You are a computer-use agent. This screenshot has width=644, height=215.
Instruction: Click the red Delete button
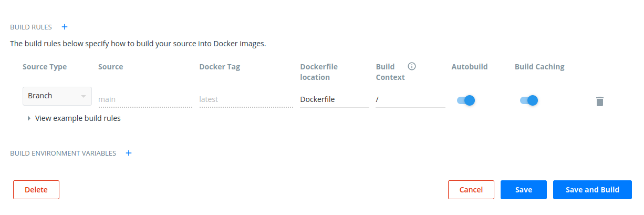pos(36,190)
